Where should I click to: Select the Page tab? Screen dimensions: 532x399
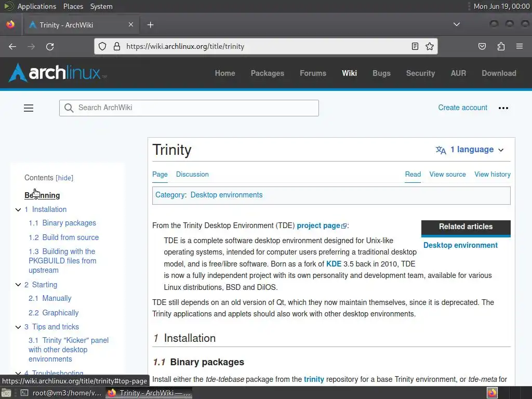160,174
